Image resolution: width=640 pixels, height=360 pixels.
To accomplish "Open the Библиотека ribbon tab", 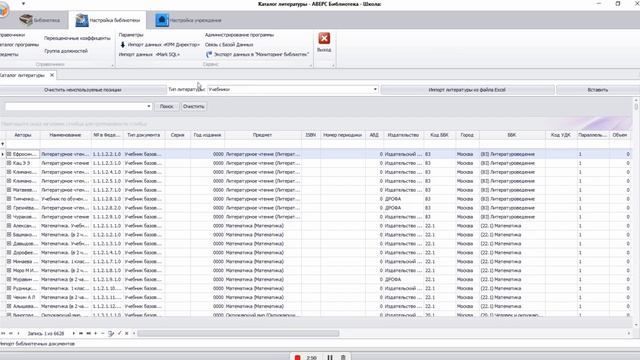I will [x=39, y=20].
